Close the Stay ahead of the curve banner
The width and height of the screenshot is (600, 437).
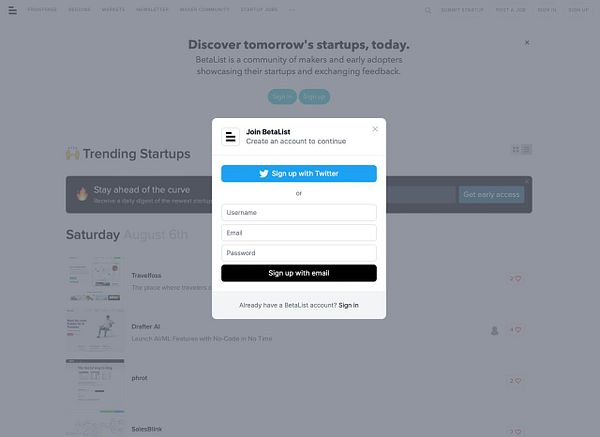point(527,181)
